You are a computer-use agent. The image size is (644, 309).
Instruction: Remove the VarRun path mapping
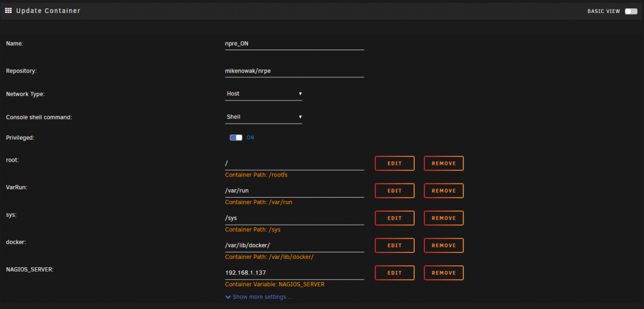tap(444, 191)
